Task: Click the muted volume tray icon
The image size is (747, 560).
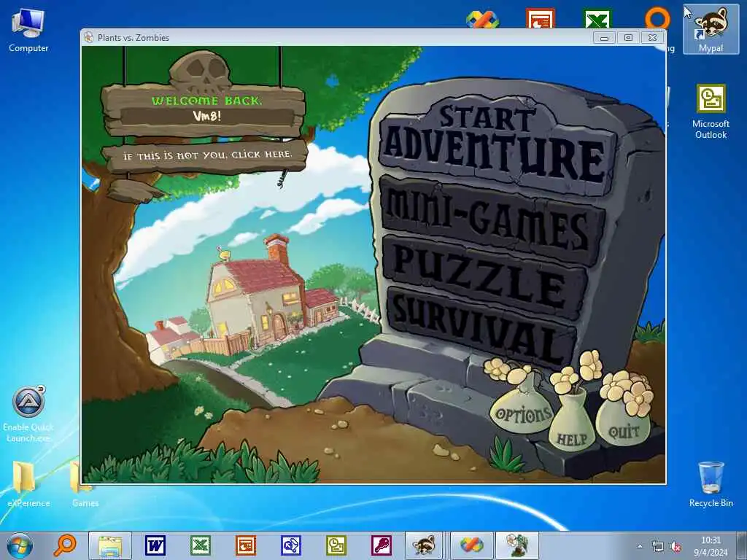Action: [676, 546]
